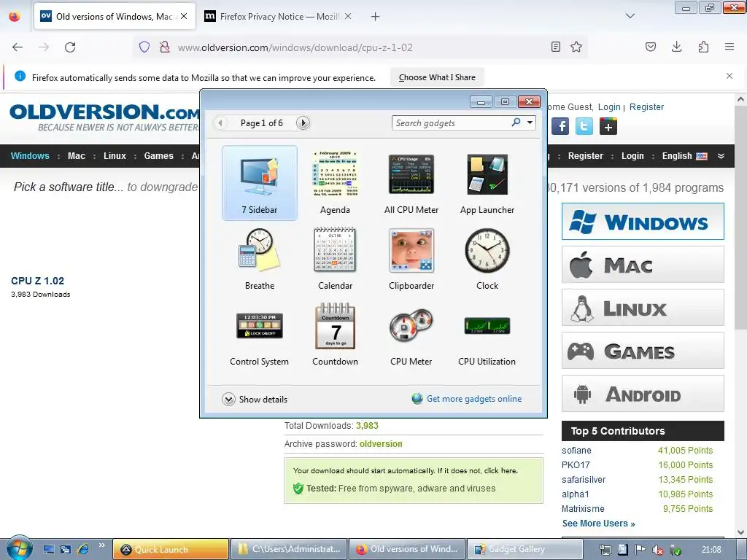Choose the Countdown gadget
Screen dimensions: 747x560
[x=335, y=335]
